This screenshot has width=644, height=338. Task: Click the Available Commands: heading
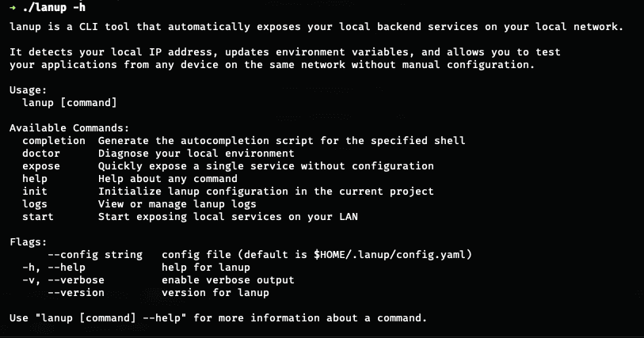(69, 127)
